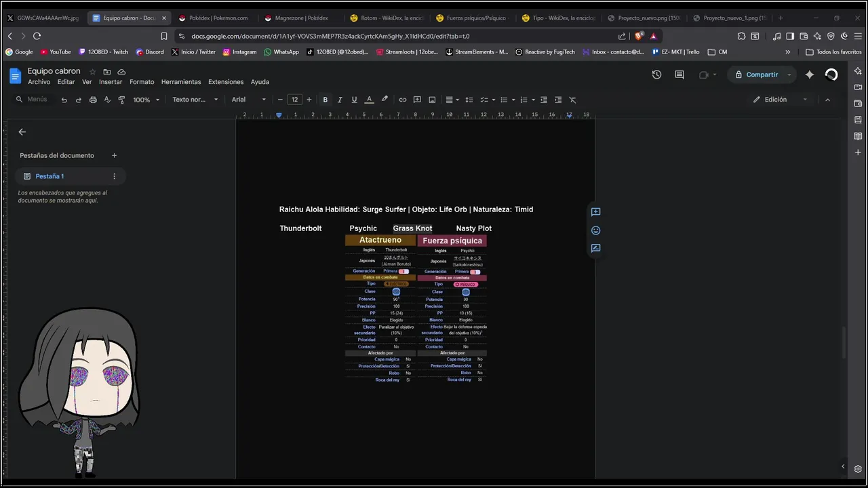Decrease font size with minus

point(280,100)
